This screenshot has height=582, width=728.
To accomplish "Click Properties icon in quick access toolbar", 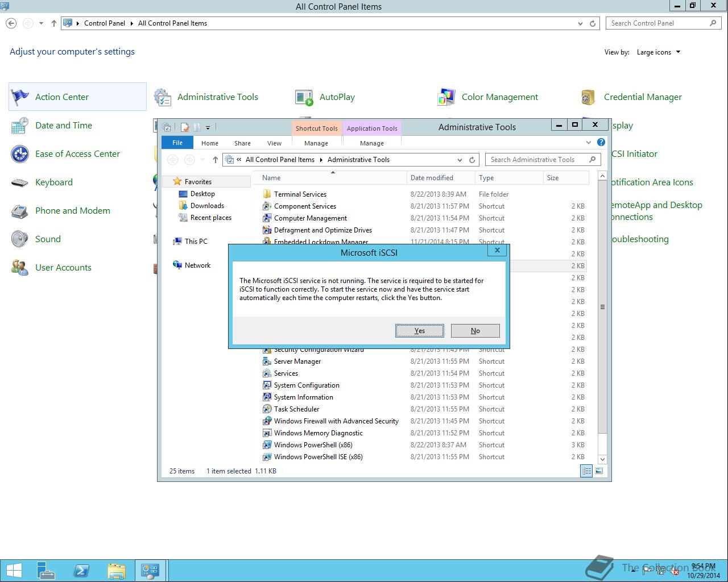I will point(184,127).
